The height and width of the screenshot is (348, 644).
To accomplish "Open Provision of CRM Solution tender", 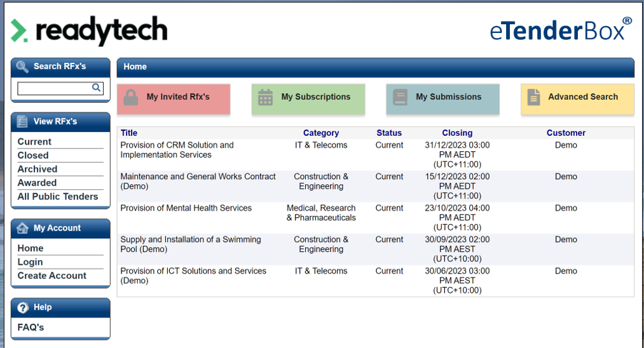I will coord(177,150).
